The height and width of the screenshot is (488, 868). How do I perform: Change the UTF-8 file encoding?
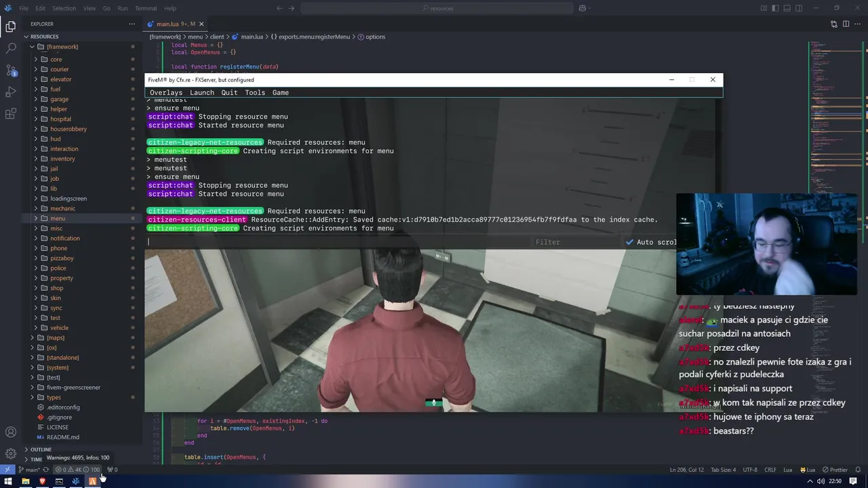[750, 470]
